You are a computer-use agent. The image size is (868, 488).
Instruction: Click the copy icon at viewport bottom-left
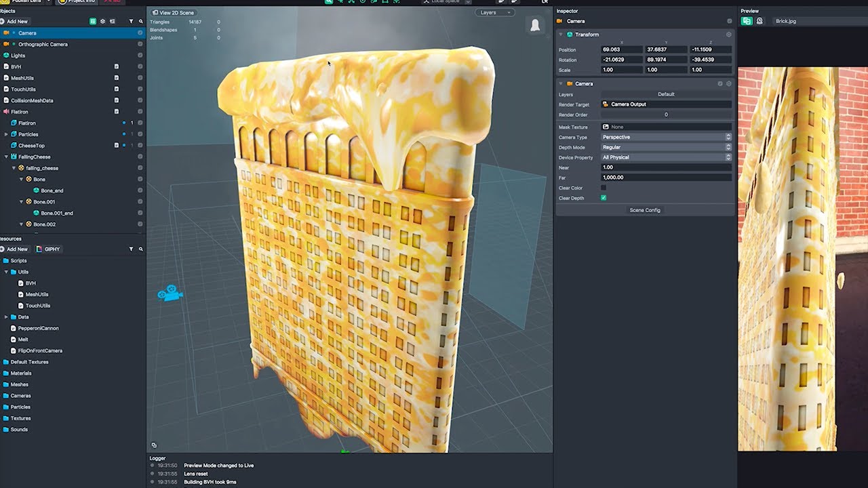click(154, 445)
